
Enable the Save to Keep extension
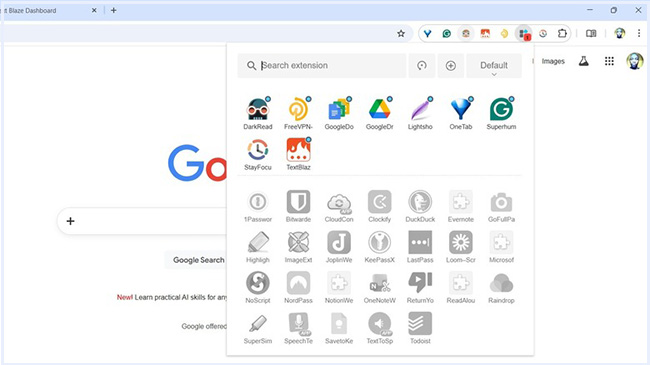(339, 324)
